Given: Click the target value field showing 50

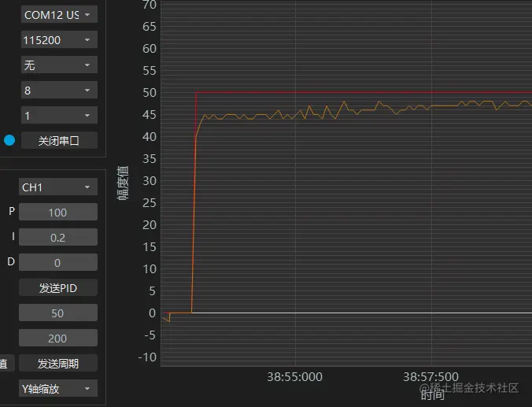Looking at the screenshot, I should tap(58, 313).
